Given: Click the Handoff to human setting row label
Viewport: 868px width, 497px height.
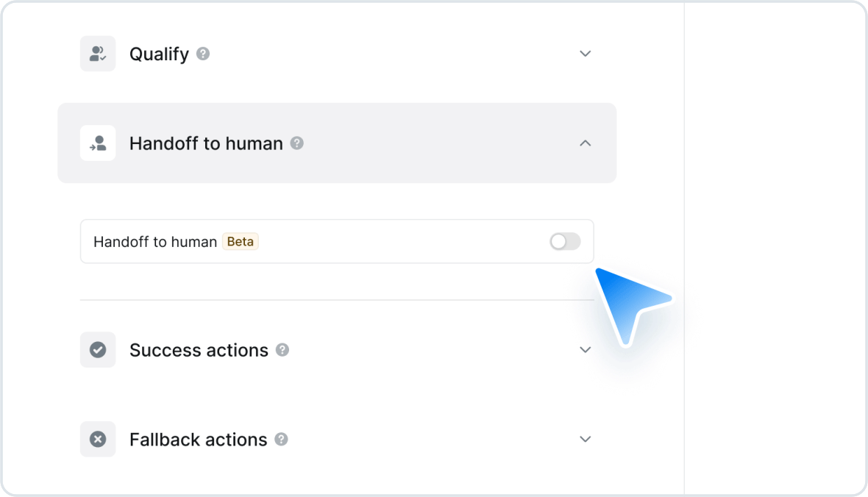Looking at the screenshot, I should click(x=155, y=242).
